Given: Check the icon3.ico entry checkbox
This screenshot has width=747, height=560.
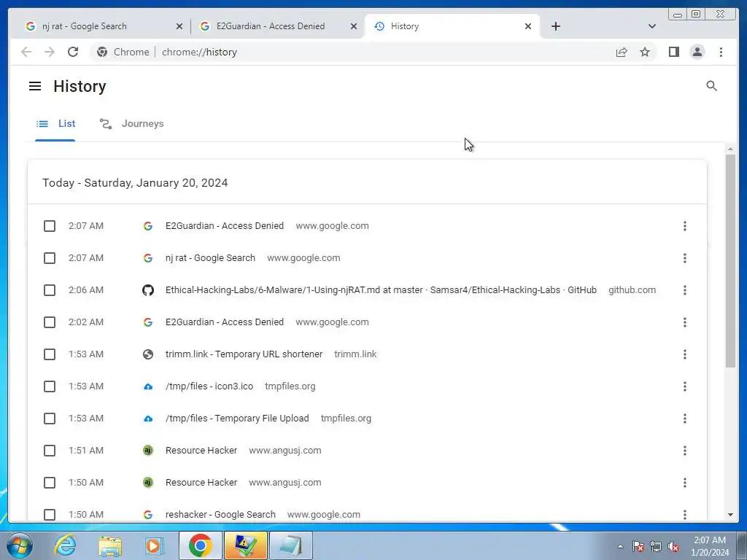Looking at the screenshot, I should [x=50, y=386].
